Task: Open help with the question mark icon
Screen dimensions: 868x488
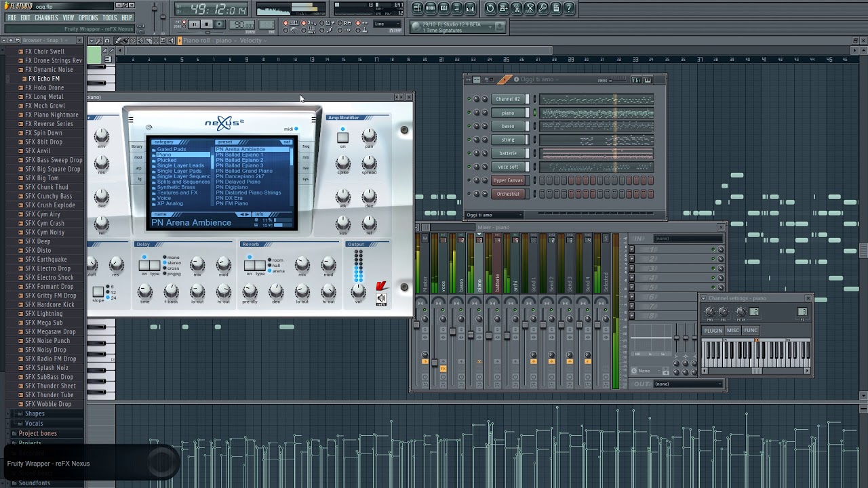Action: coord(570,8)
